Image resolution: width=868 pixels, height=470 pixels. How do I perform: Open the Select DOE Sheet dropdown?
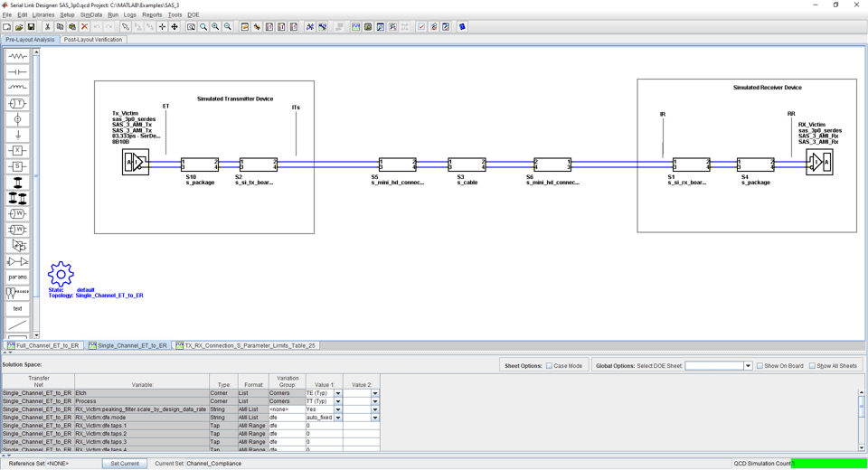[748, 366]
